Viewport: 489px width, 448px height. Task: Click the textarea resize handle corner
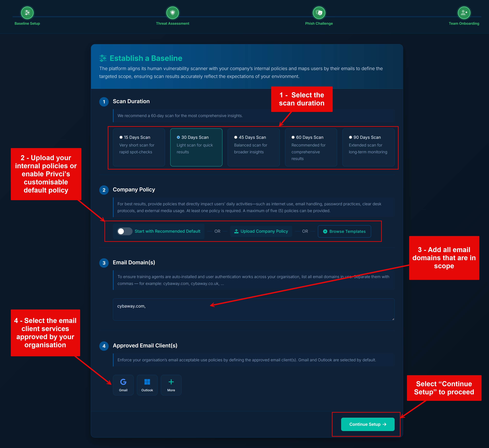point(393,319)
